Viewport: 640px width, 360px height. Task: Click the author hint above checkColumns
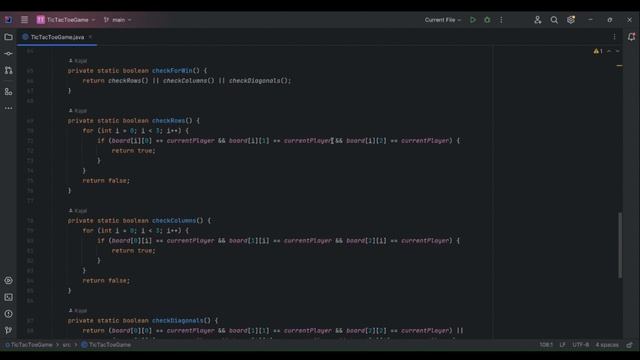(78, 211)
